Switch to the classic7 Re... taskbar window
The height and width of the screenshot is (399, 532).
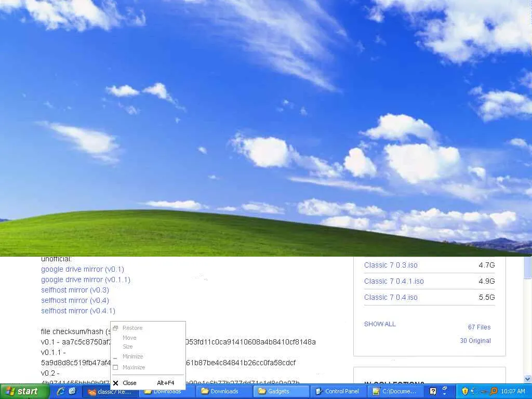(x=111, y=392)
